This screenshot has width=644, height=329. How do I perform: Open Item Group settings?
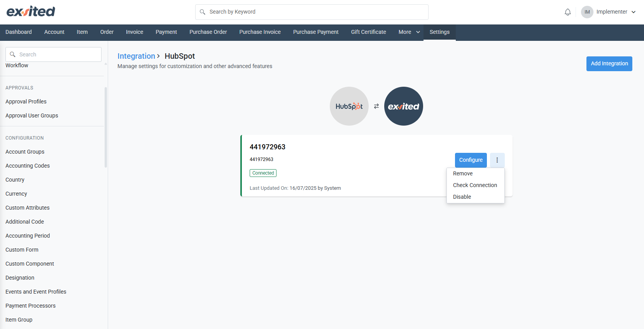click(x=19, y=320)
